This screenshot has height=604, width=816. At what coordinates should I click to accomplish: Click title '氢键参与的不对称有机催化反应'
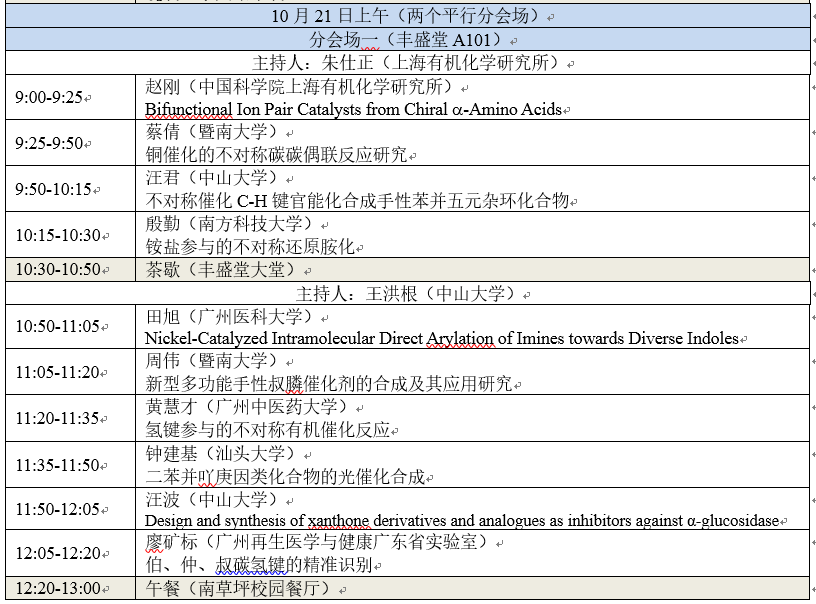pyautogui.click(x=267, y=430)
